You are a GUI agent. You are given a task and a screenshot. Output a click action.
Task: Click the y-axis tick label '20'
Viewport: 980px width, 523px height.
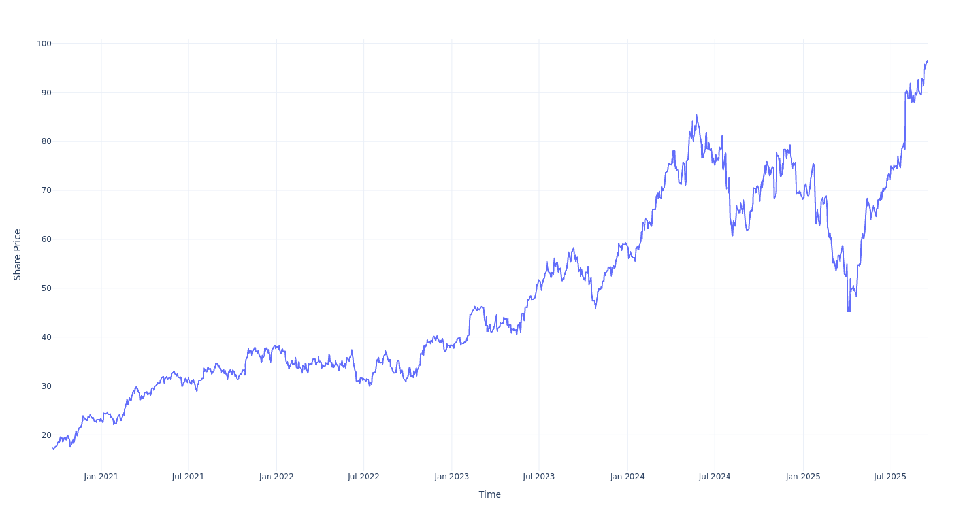pyautogui.click(x=46, y=435)
